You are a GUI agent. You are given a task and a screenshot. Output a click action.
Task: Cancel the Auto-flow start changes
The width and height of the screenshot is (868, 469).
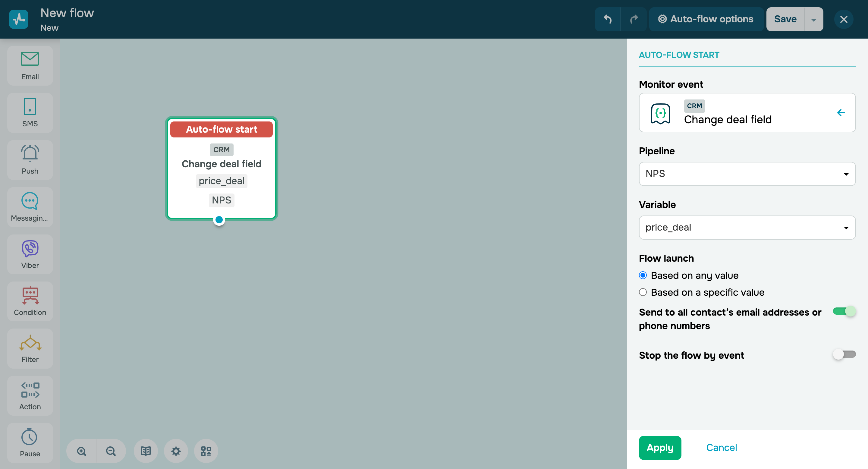click(721, 447)
